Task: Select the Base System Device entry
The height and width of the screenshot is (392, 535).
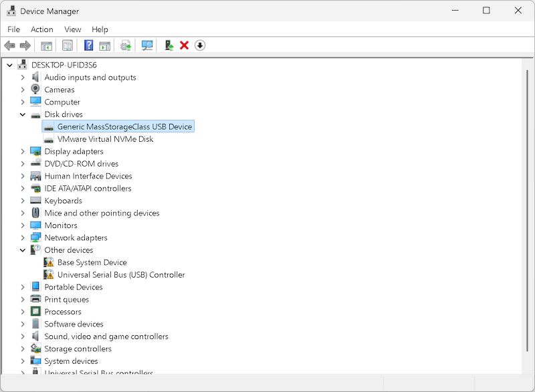Action: pos(92,262)
